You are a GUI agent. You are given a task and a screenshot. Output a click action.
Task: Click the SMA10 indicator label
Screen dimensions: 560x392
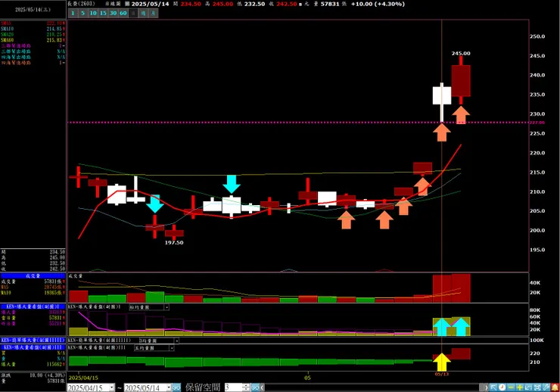pos(7,29)
